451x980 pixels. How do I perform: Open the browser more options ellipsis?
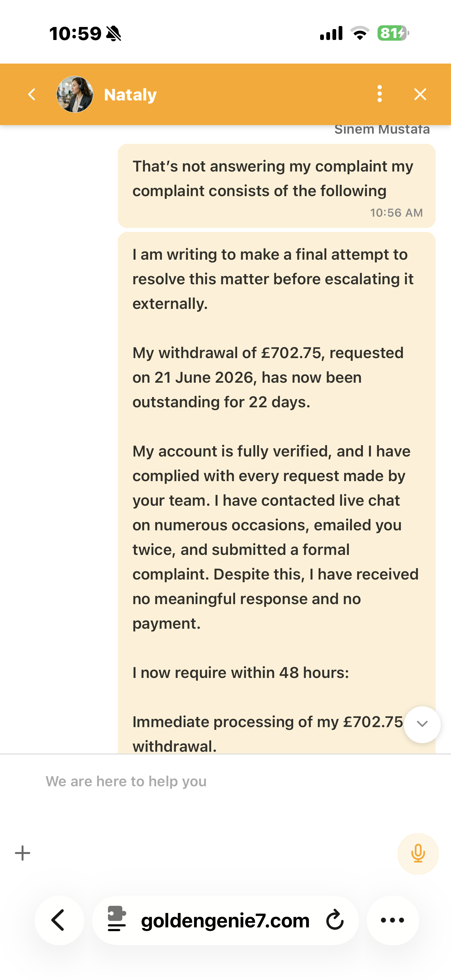coord(393,920)
